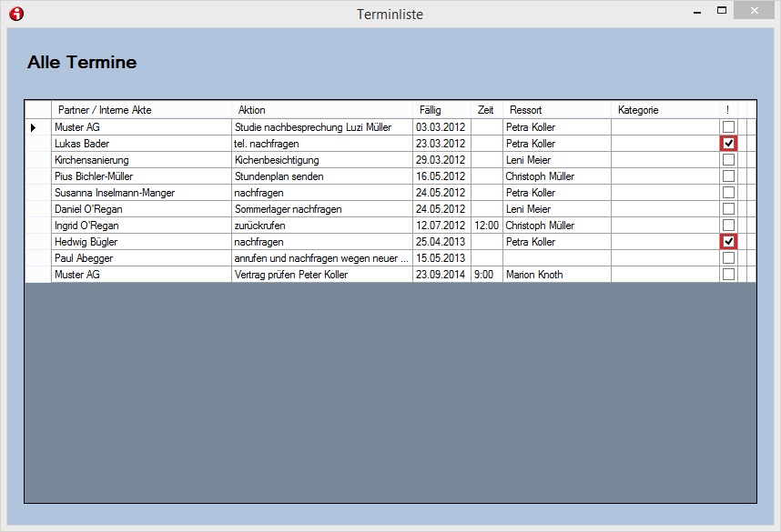781x532 pixels.
Task: Click the row selector arrow beside Muster AG
Action: 36,127
